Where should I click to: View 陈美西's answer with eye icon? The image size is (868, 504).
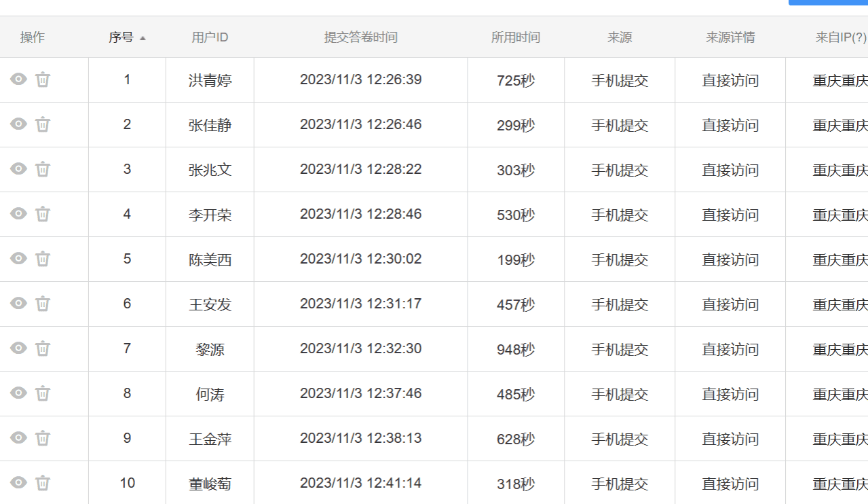[x=18, y=259]
